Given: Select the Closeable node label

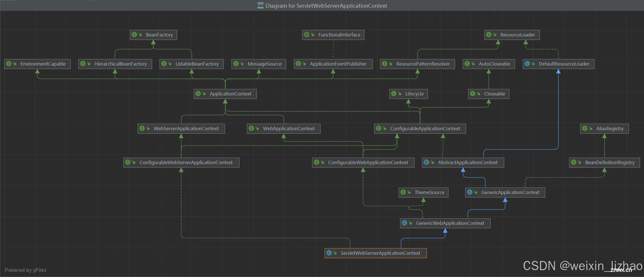Looking at the screenshot, I should pos(495,94).
